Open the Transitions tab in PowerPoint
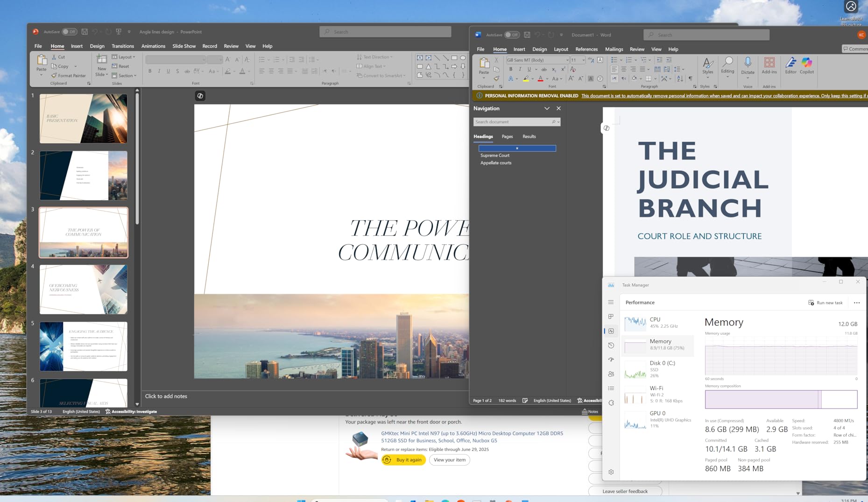 click(x=122, y=46)
